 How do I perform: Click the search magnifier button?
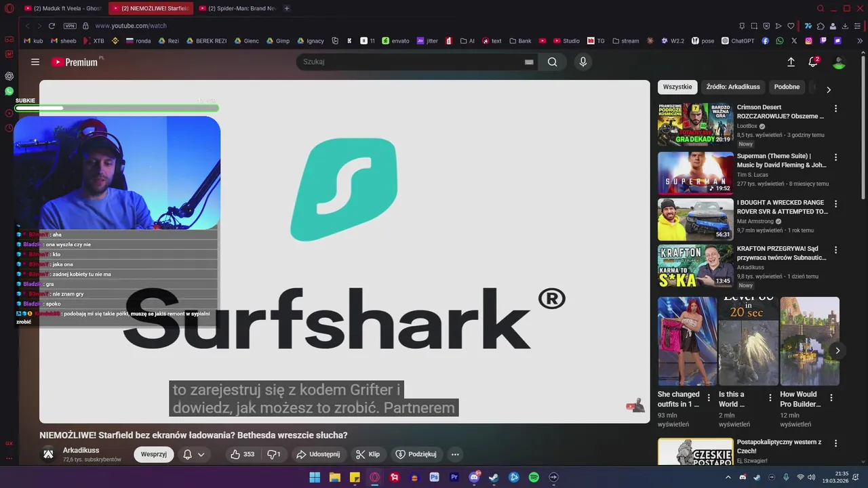click(x=553, y=62)
